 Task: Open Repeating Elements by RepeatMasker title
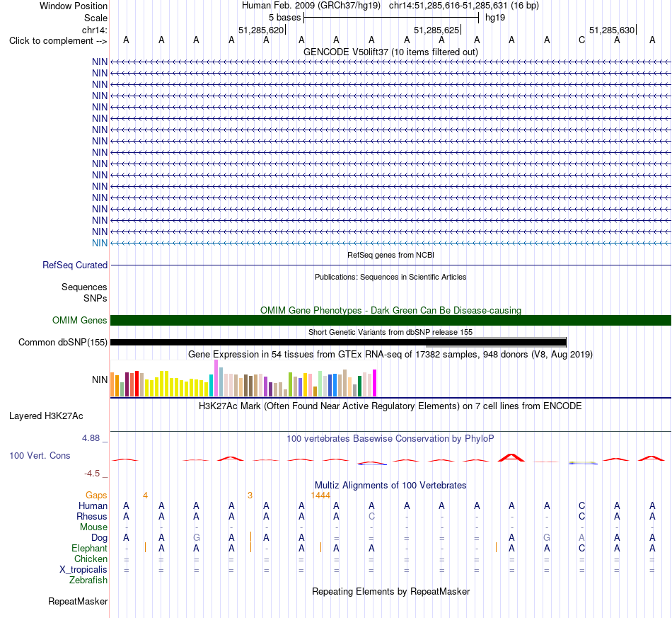coord(390,591)
